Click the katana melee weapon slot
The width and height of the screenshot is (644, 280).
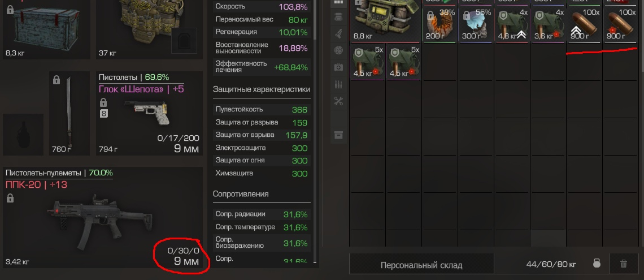[69, 114]
